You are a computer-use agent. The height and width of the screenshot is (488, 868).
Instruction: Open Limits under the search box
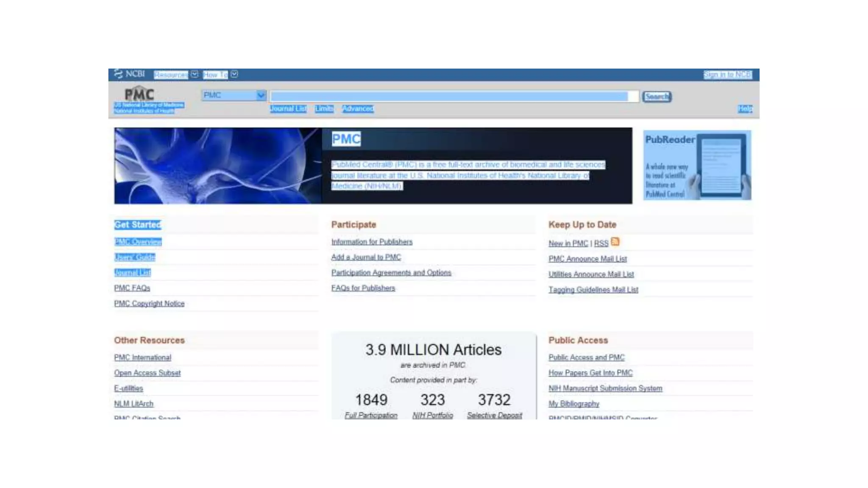[x=324, y=109]
